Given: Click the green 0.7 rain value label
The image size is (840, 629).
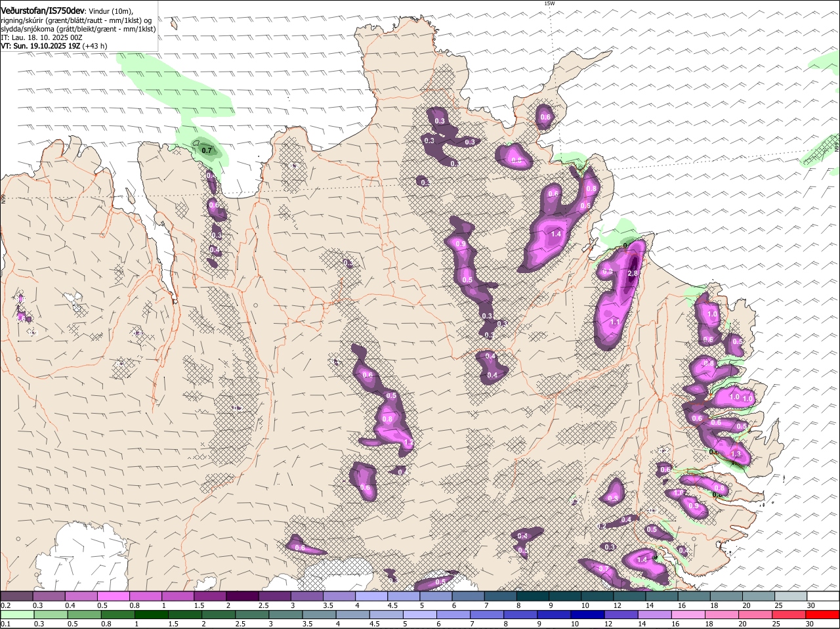Looking at the screenshot, I should 207,150.
